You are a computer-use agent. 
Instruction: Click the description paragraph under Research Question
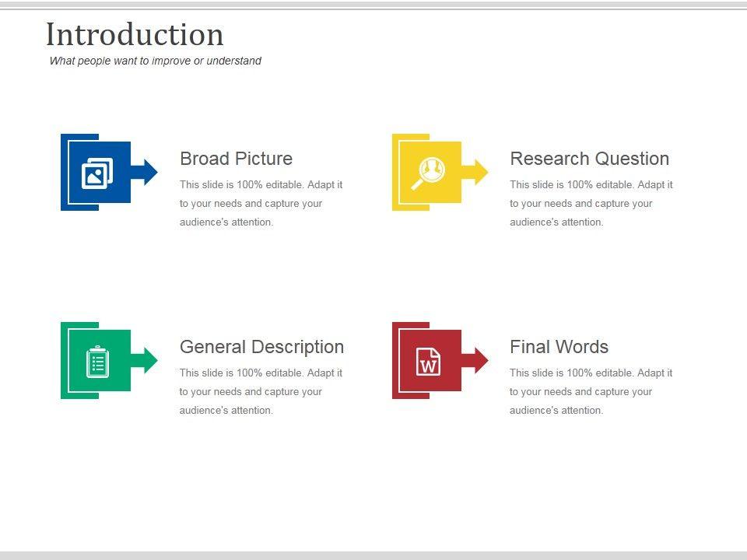click(x=591, y=203)
